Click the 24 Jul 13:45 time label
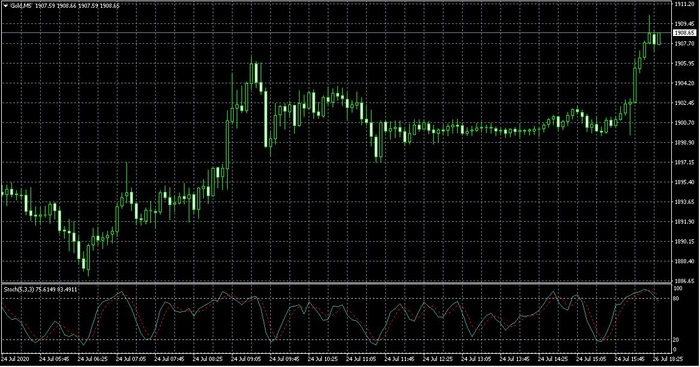Viewport: 700px width, 367px height. (x=515, y=359)
